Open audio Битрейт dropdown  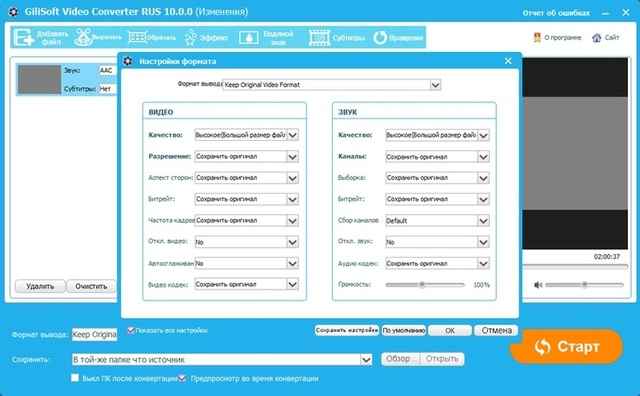[483, 199]
